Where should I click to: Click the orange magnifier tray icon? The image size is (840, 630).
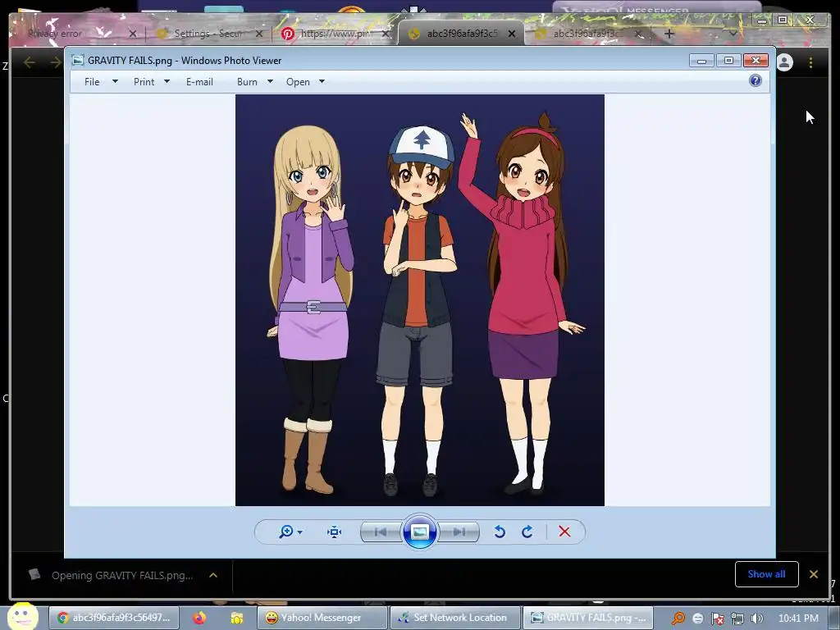point(678,619)
